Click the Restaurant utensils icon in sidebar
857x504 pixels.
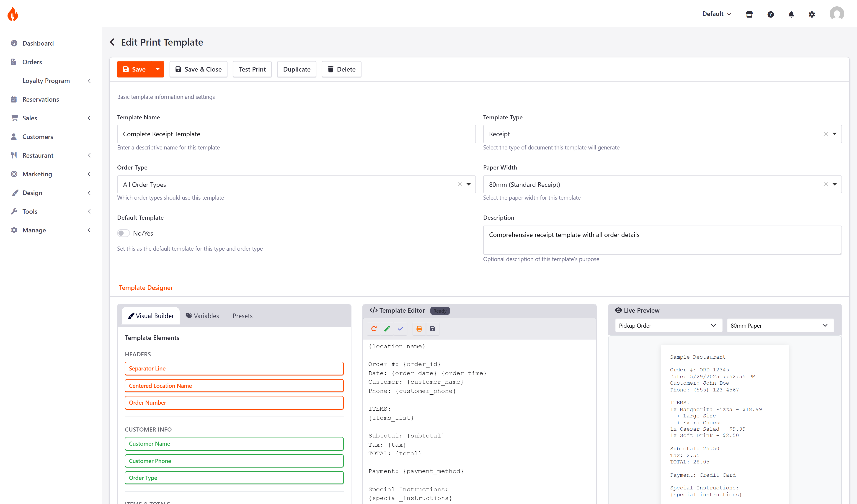click(14, 155)
